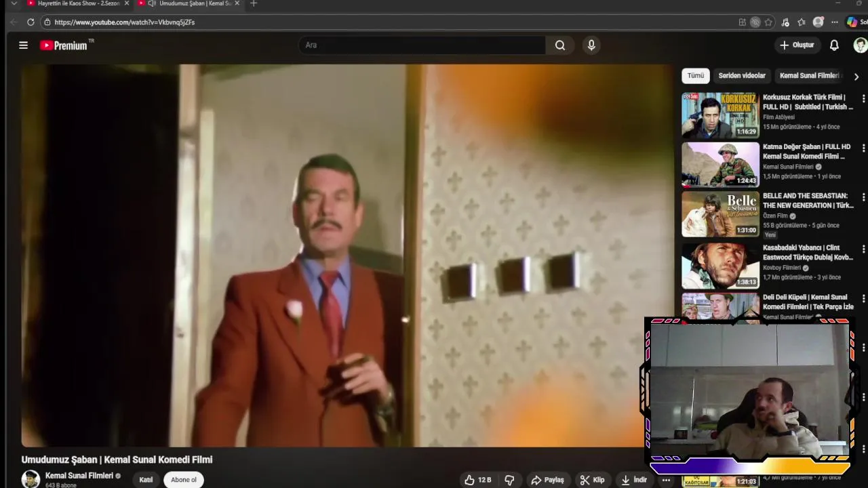Image resolution: width=868 pixels, height=488 pixels.
Task: Share the video with Paylaş
Action: tap(548, 480)
